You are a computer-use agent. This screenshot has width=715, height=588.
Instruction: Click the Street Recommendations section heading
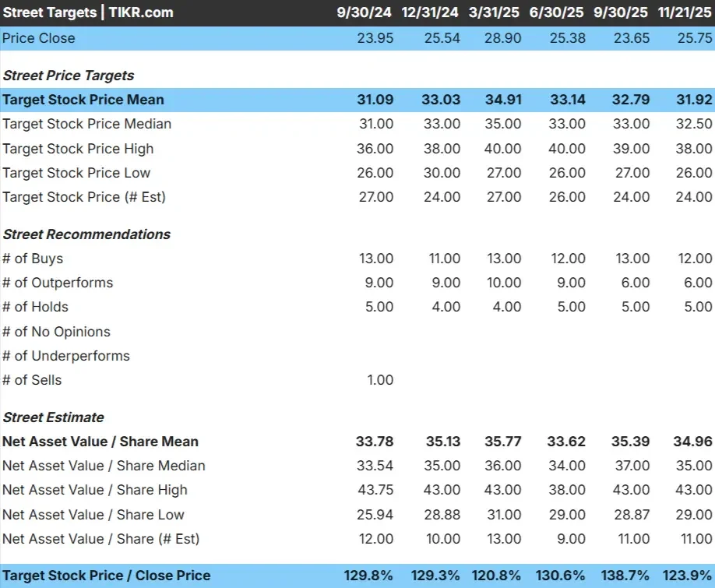coord(86,234)
